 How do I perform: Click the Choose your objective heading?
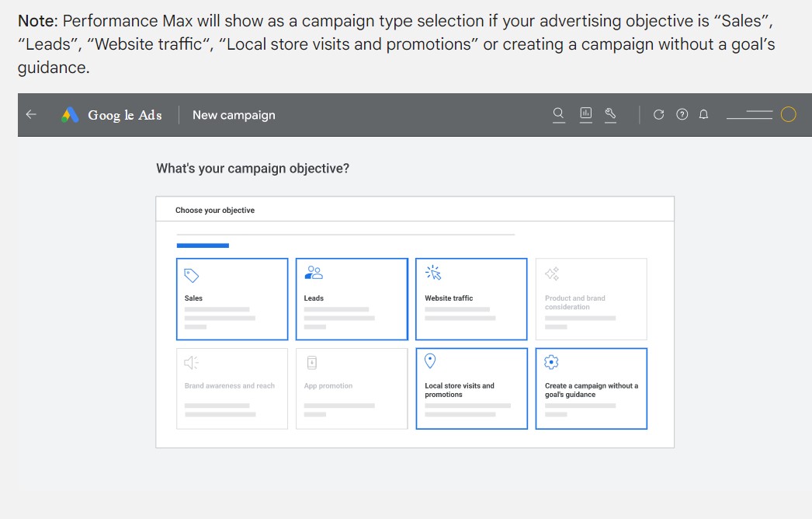(x=215, y=211)
